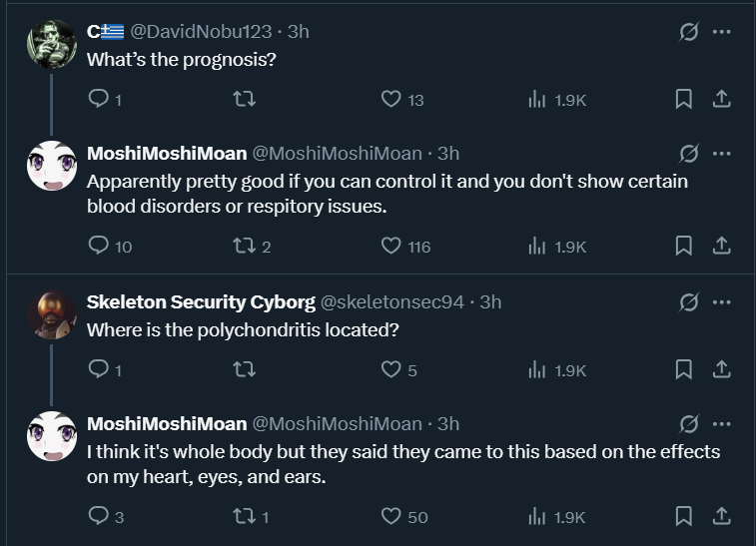Viewport: 756px width, 546px height.
Task: Open more options on DavidNobu123's tweet
Action: [x=722, y=31]
